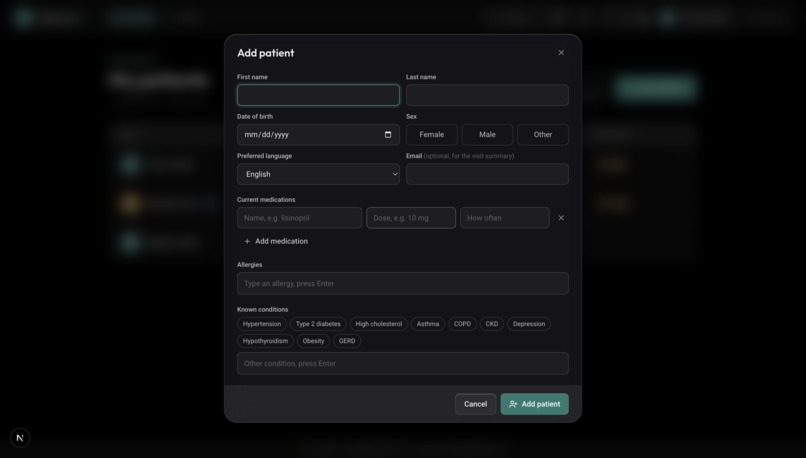806x458 pixels.
Task: Click the Current medications label
Action: [266, 199]
